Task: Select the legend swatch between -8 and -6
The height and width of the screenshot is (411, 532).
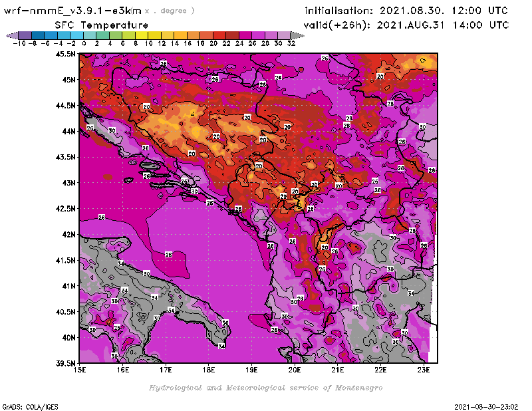Action: click(x=38, y=35)
